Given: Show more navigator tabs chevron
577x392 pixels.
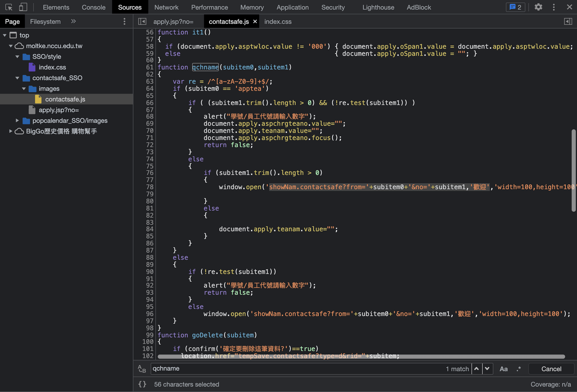Looking at the screenshot, I should 73,21.
